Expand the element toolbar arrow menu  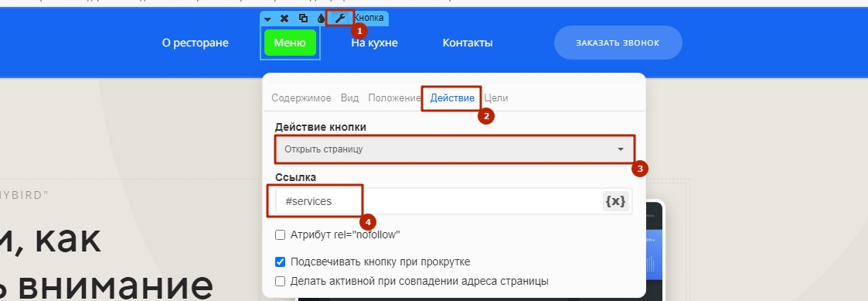coord(267,19)
